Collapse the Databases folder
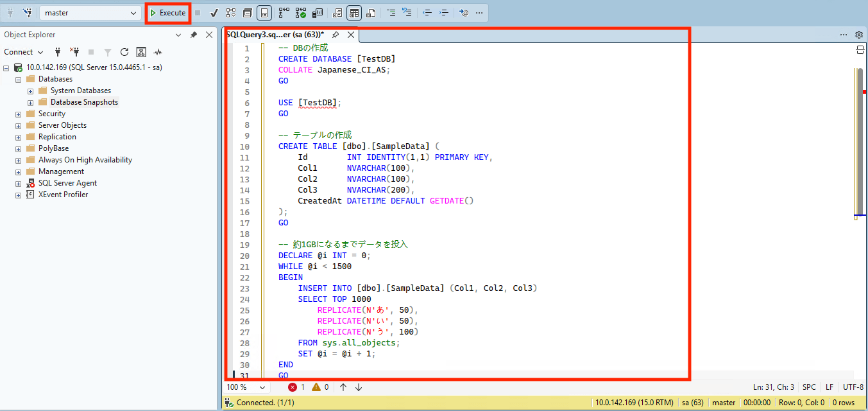Screen dimensions: 868x411 point(19,79)
